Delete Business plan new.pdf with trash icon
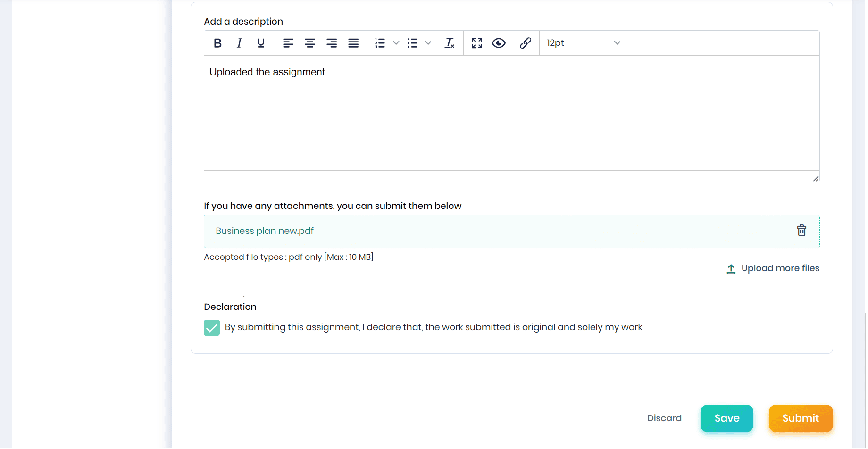 tap(801, 230)
